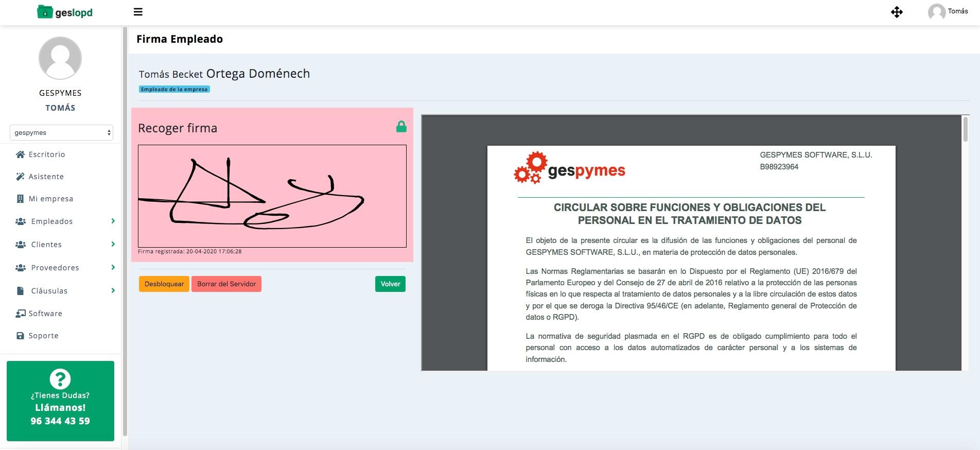Image resolution: width=980 pixels, height=450 pixels.
Task: Click the signature canvas area
Action: [x=272, y=196]
